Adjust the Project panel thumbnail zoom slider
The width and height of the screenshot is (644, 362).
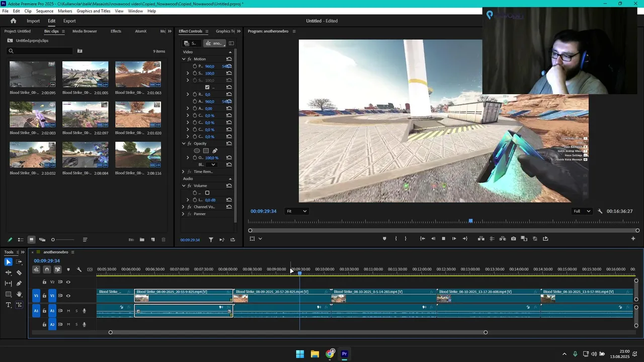pyautogui.click(x=62, y=240)
